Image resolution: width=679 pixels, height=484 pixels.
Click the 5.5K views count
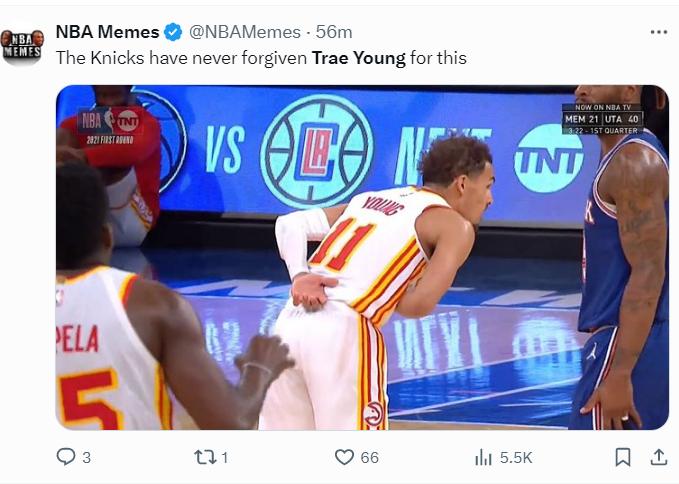click(516, 458)
